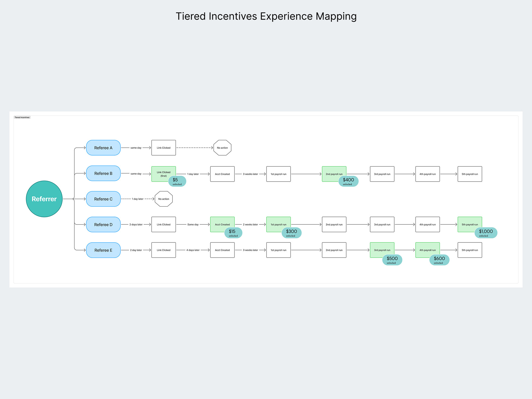Select the Referee D node
The width and height of the screenshot is (532, 399).
click(103, 224)
